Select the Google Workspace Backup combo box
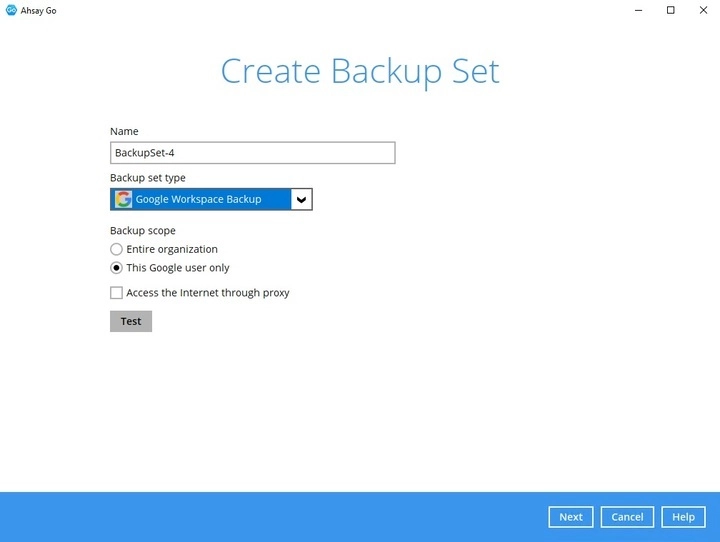Viewport: 720px width, 542px height. point(211,199)
